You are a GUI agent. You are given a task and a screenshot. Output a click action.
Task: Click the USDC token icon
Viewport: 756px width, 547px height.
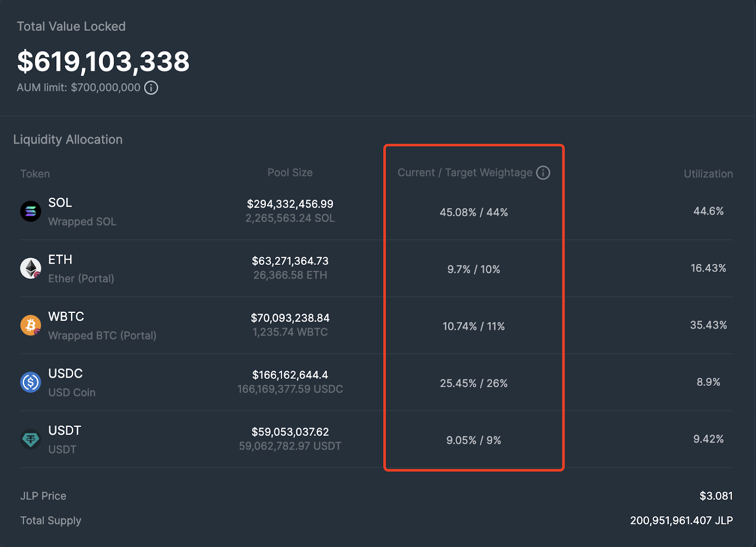[x=31, y=382]
